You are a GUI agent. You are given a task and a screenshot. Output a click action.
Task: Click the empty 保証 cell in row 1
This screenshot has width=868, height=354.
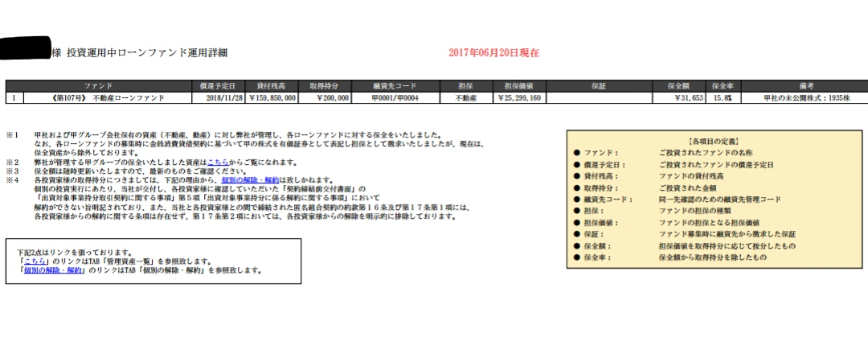597,97
